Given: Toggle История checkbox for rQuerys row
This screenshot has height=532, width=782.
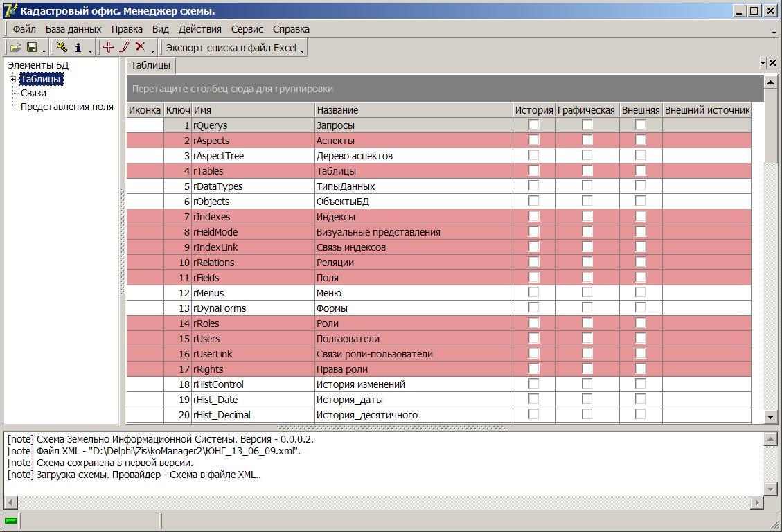Looking at the screenshot, I should (534, 125).
